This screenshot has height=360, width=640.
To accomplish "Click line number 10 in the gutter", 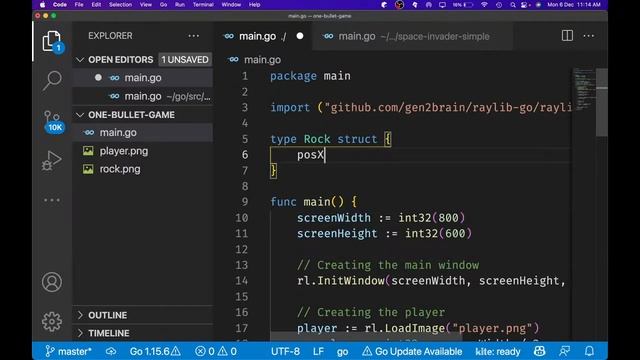I will (242, 218).
